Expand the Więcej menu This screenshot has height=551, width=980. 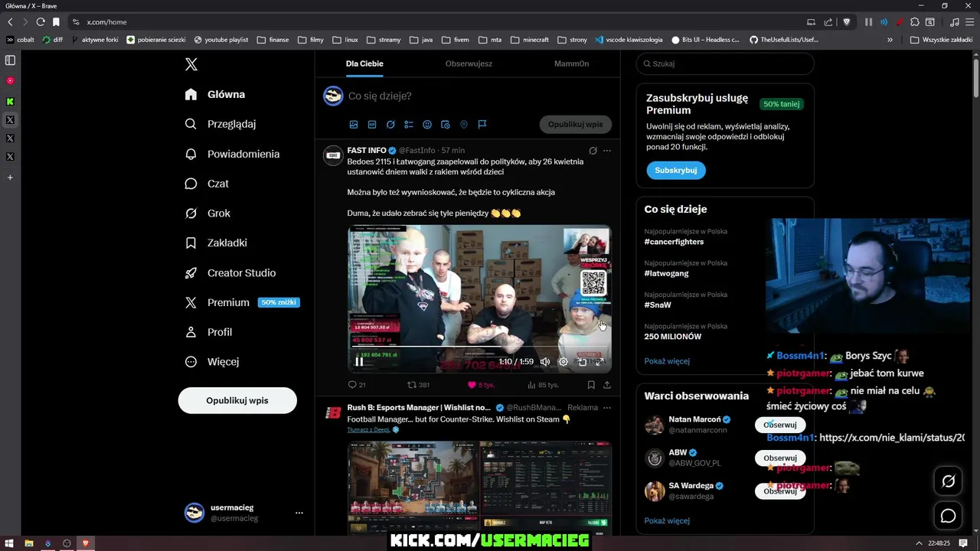212,361
